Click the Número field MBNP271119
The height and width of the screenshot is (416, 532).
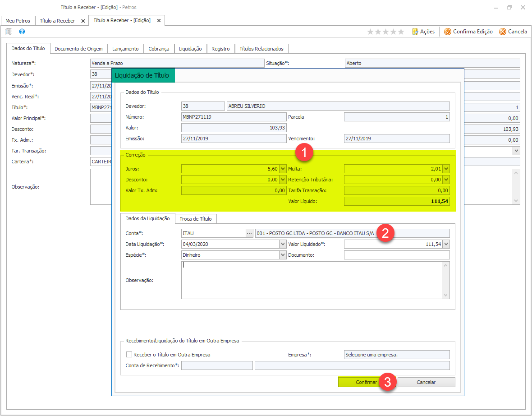(x=234, y=117)
